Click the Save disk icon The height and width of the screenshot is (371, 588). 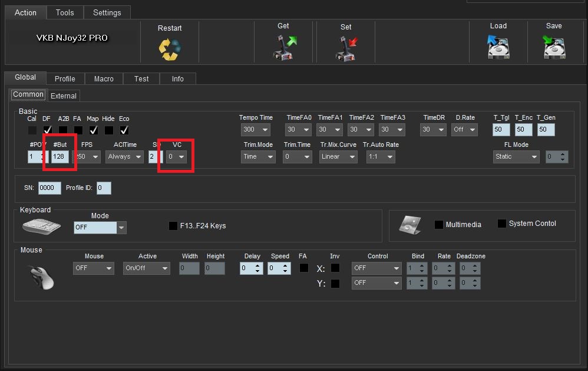click(x=554, y=47)
